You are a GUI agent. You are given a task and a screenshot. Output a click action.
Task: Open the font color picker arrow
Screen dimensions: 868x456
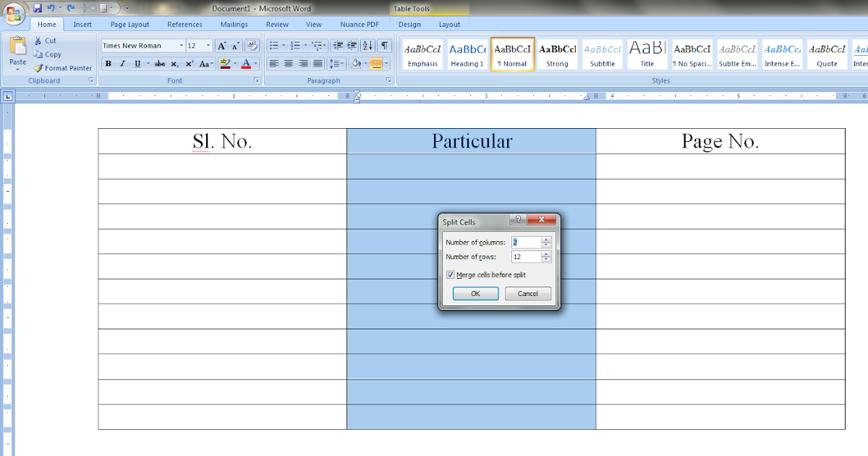255,63
